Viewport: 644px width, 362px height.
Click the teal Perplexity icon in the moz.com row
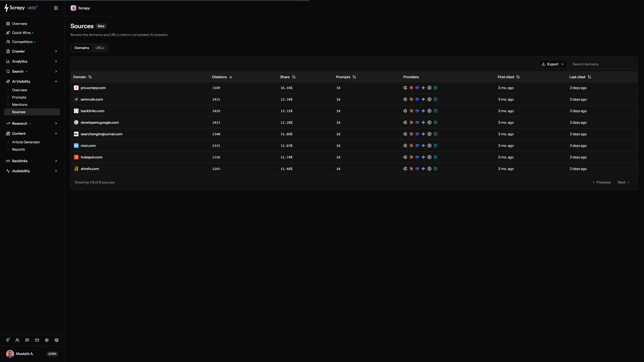tap(435, 146)
